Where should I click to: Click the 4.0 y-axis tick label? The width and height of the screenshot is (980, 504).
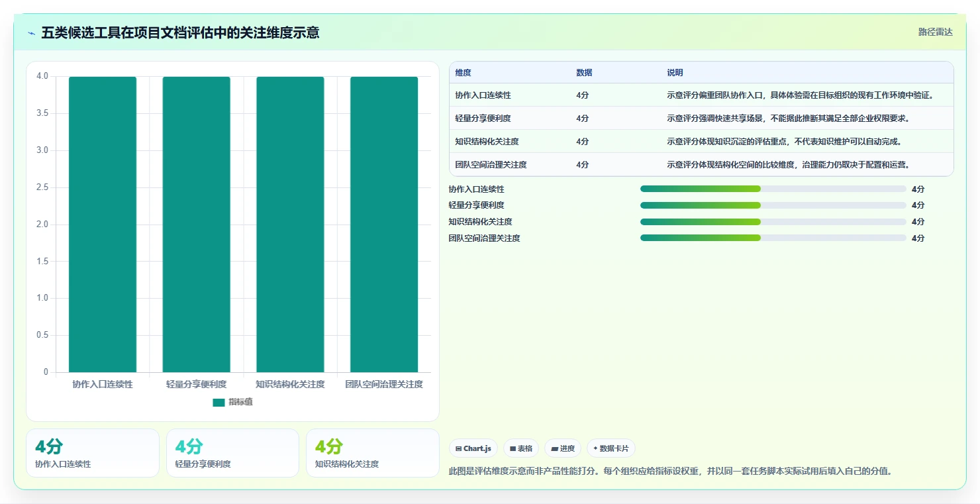tap(42, 76)
